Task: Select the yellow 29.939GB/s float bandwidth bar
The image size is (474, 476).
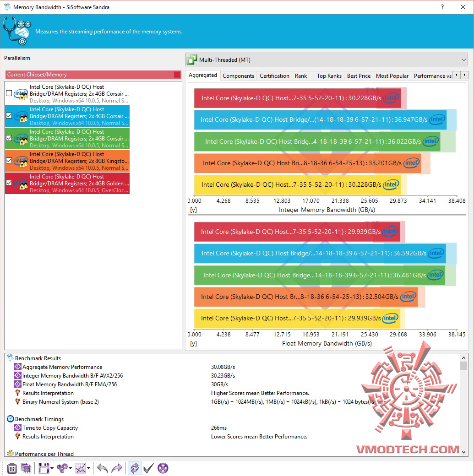Action: coord(297,318)
